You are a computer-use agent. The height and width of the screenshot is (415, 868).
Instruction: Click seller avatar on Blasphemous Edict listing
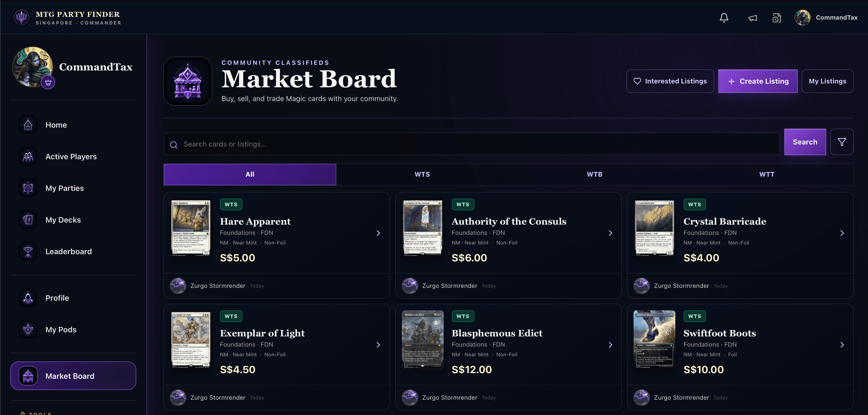pos(410,398)
